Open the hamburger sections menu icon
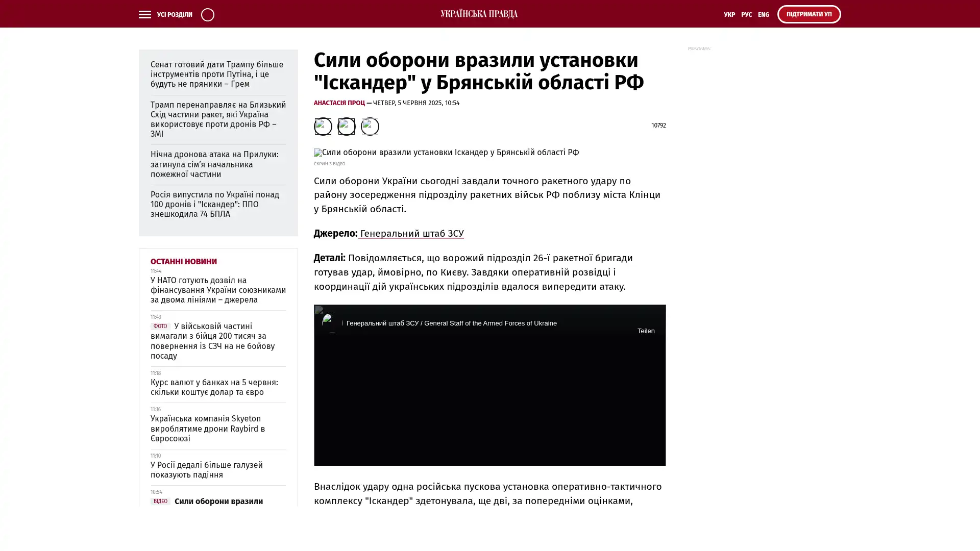This screenshot has width=980, height=551. point(144,14)
